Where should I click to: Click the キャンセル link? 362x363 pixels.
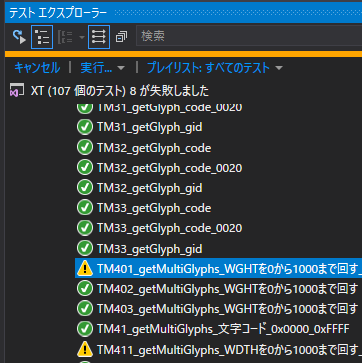point(37,68)
